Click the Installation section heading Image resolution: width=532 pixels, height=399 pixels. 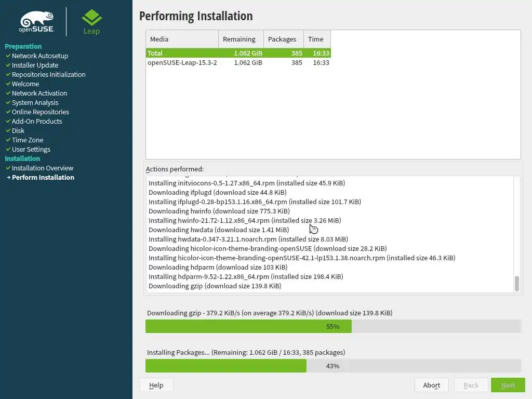[x=22, y=158]
